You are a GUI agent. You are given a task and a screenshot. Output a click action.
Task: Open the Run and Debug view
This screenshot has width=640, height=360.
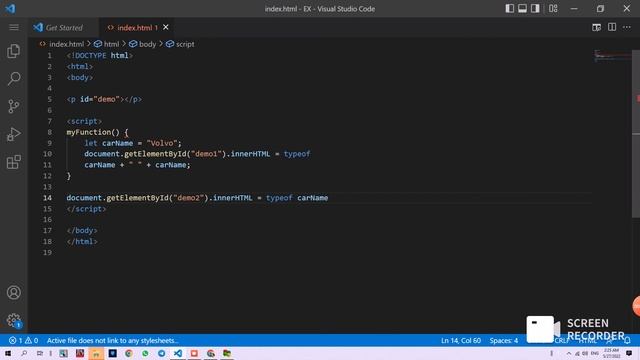(x=13, y=134)
